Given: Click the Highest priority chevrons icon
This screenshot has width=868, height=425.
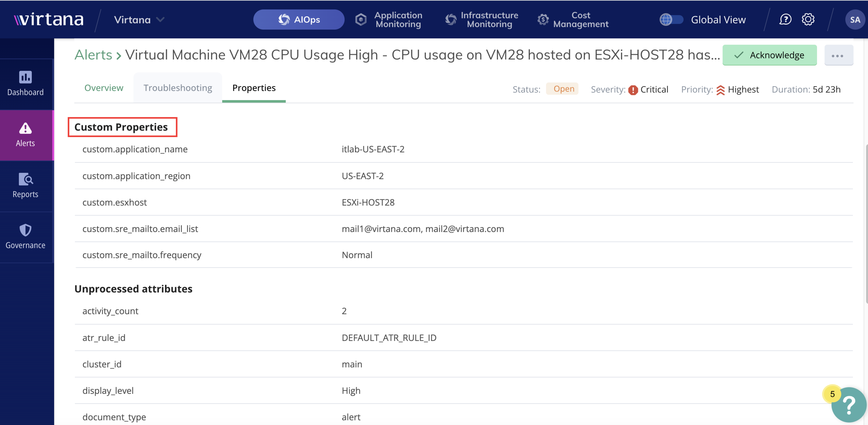Looking at the screenshot, I should click(720, 90).
